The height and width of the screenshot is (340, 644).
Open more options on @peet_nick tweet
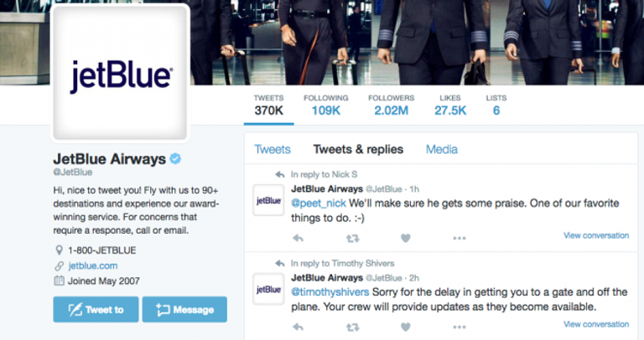point(460,239)
